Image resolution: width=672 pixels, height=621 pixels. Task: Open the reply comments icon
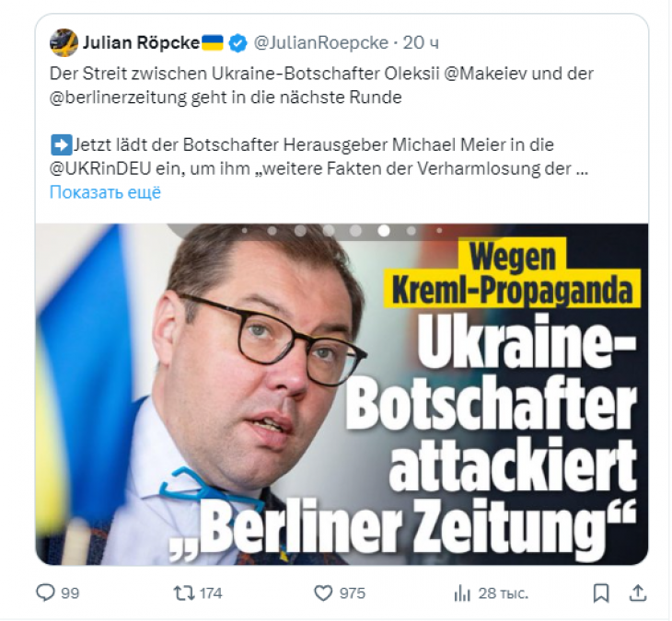pos(45,593)
